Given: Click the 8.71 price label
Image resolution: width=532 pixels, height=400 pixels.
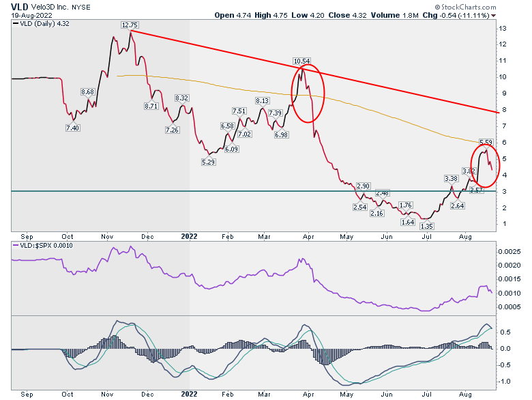Looking at the screenshot, I should click(151, 106).
